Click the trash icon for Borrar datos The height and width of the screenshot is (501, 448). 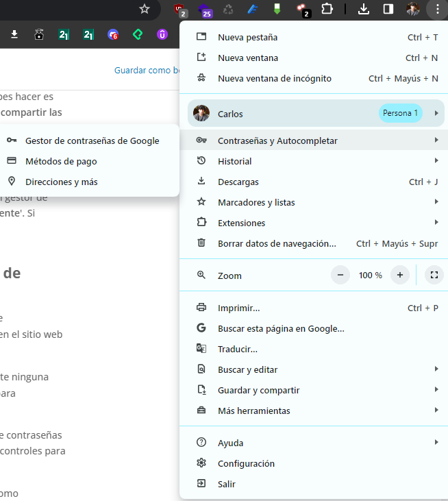pos(201,243)
